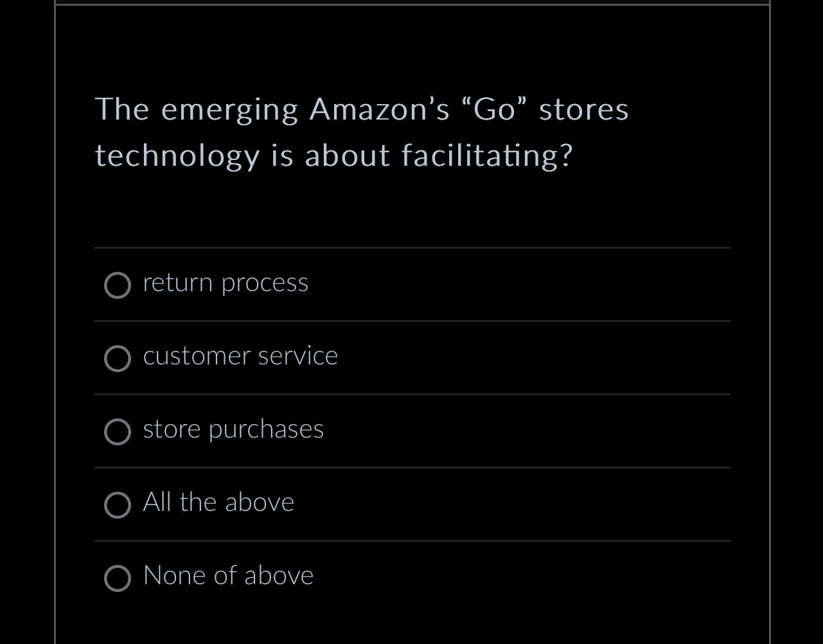Select the "All the above" radio button

pos(118,505)
